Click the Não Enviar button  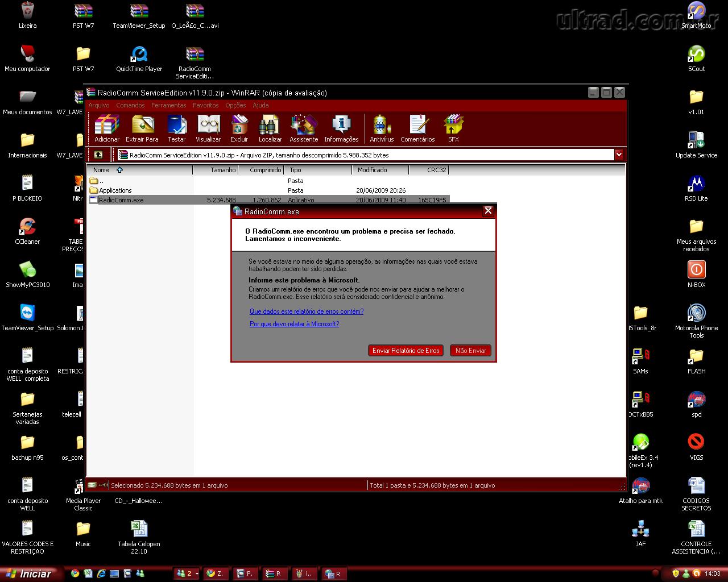pos(470,351)
